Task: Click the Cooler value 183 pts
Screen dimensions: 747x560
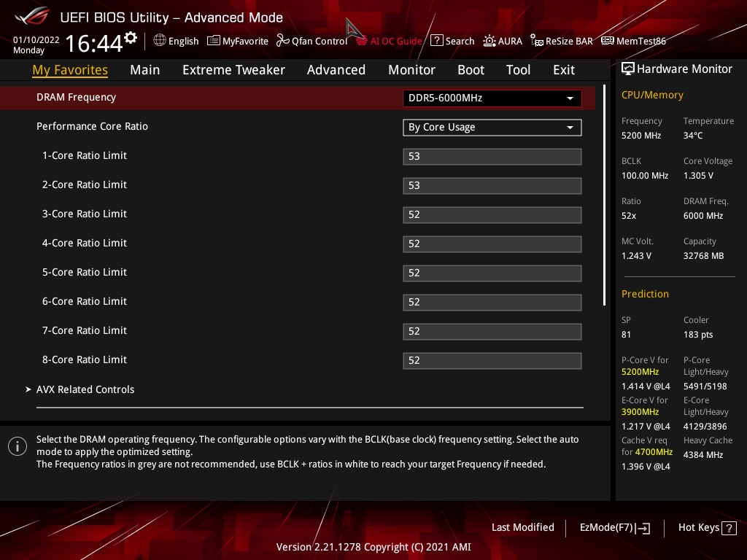Action: pos(698,335)
